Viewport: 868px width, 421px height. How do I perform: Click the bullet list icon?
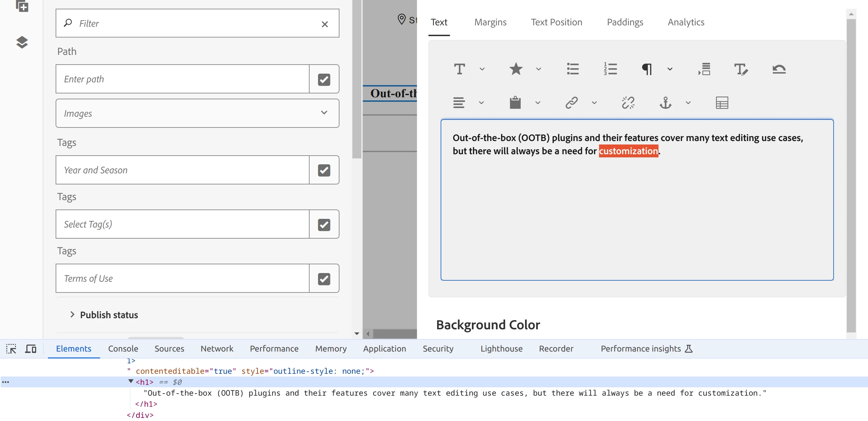tap(573, 69)
